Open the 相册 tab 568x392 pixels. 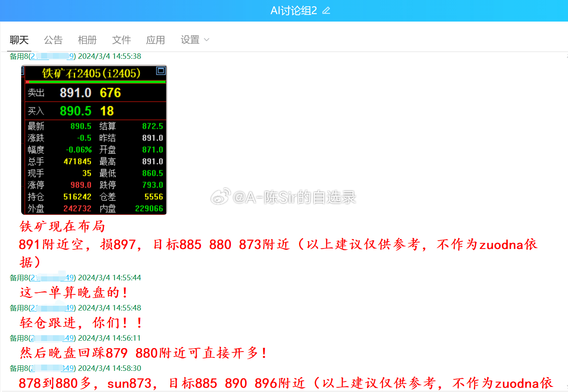click(x=87, y=40)
